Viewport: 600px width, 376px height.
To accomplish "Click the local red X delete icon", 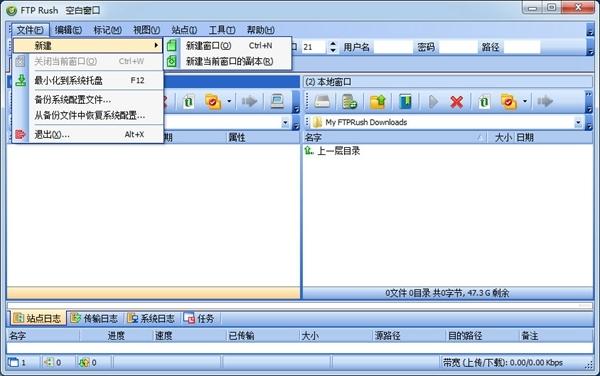I will point(457,102).
